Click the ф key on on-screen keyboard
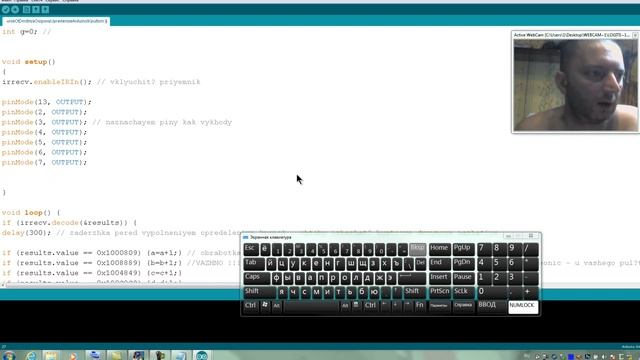Viewport: 640px width, 360px height. (276, 278)
